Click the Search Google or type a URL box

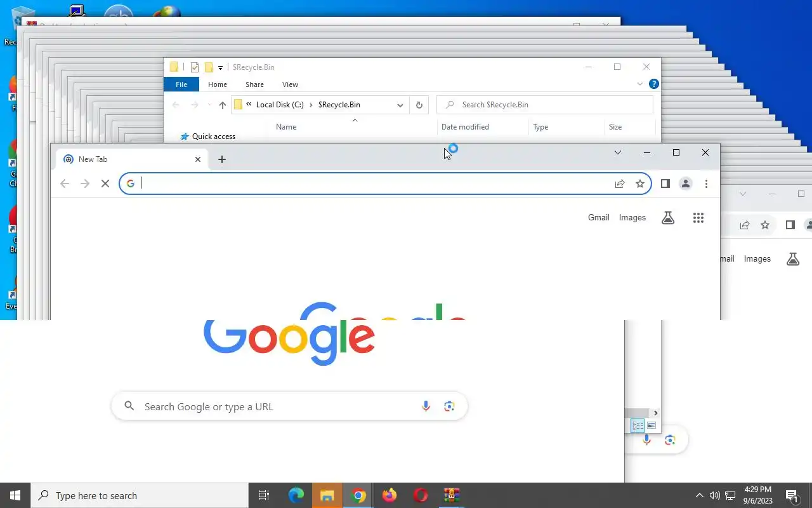tap(289, 406)
